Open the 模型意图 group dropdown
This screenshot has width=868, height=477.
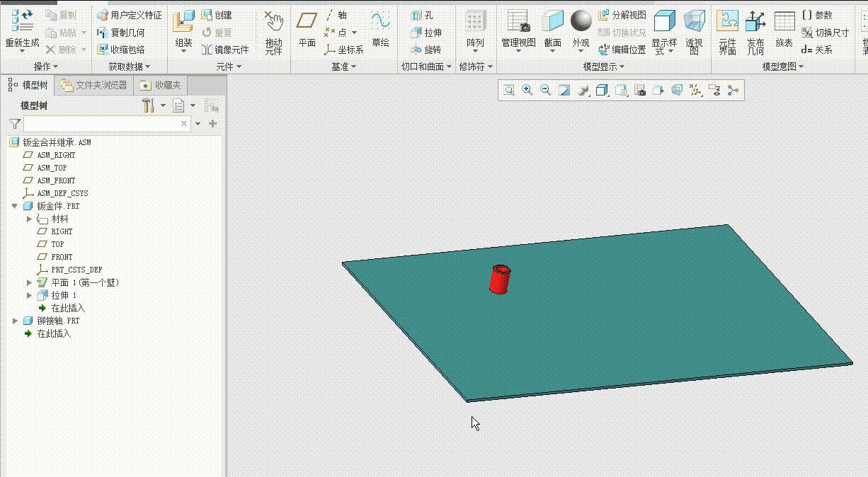click(x=783, y=67)
